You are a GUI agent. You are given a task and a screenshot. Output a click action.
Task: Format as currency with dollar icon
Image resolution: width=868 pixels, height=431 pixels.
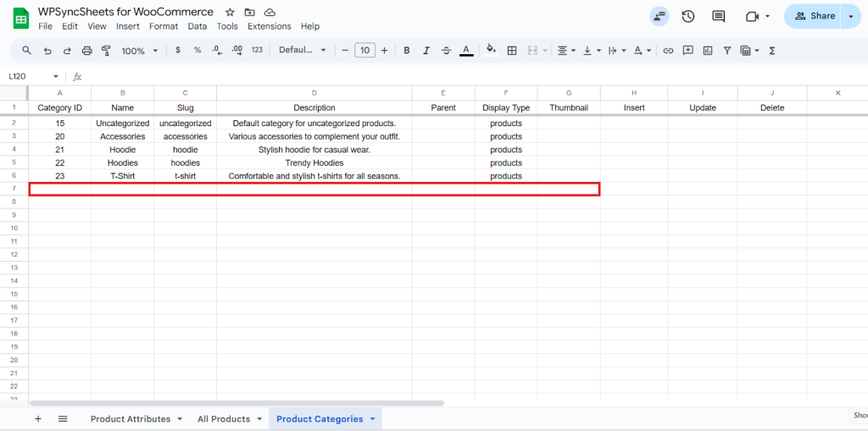click(178, 50)
